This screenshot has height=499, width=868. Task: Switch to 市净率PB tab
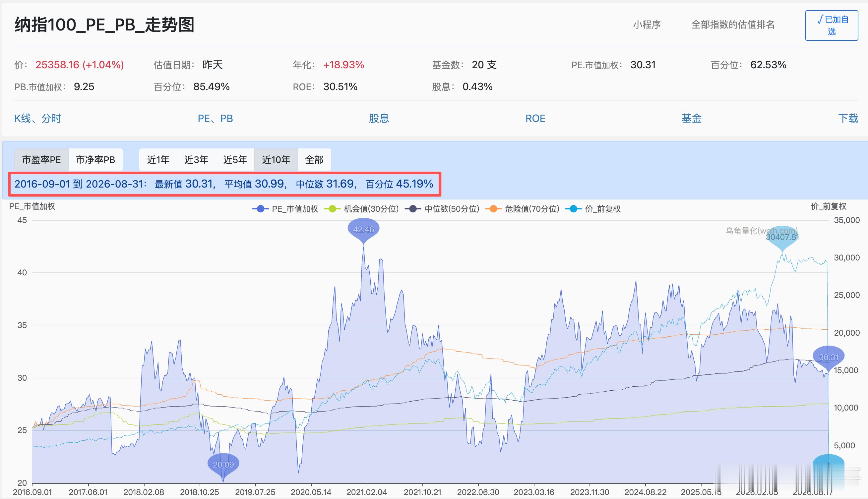click(x=95, y=160)
